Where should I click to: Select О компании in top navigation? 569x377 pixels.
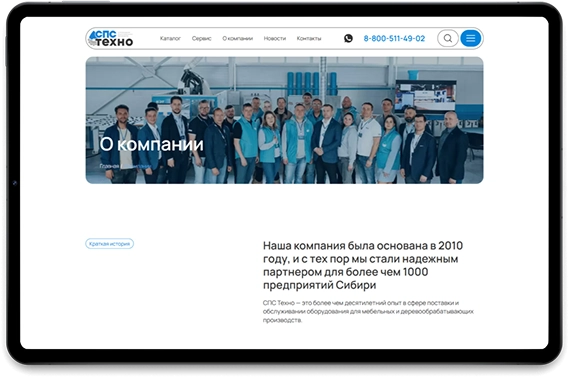coord(237,38)
